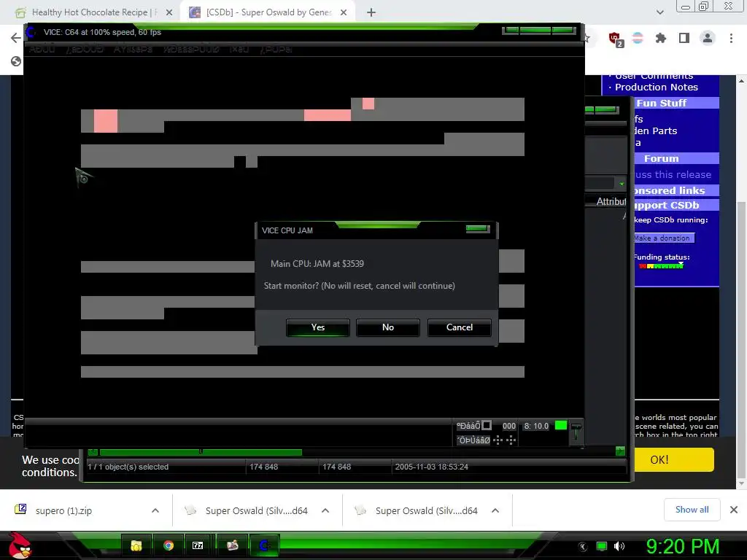Click the tape counter 000 in VICE
The width and height of the screenshot is (747, 560).
pyautogui.click(x=508, y=426)
